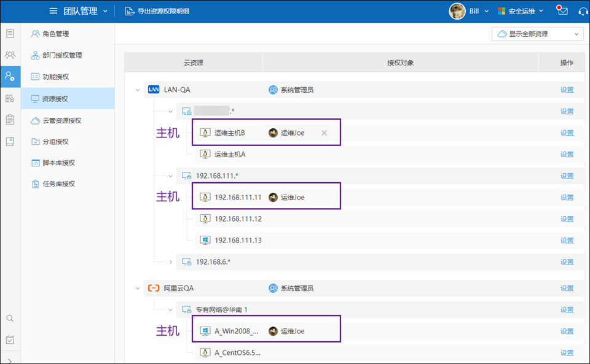Select host 192.168.111.13 in tree

[x=238, y=241]
